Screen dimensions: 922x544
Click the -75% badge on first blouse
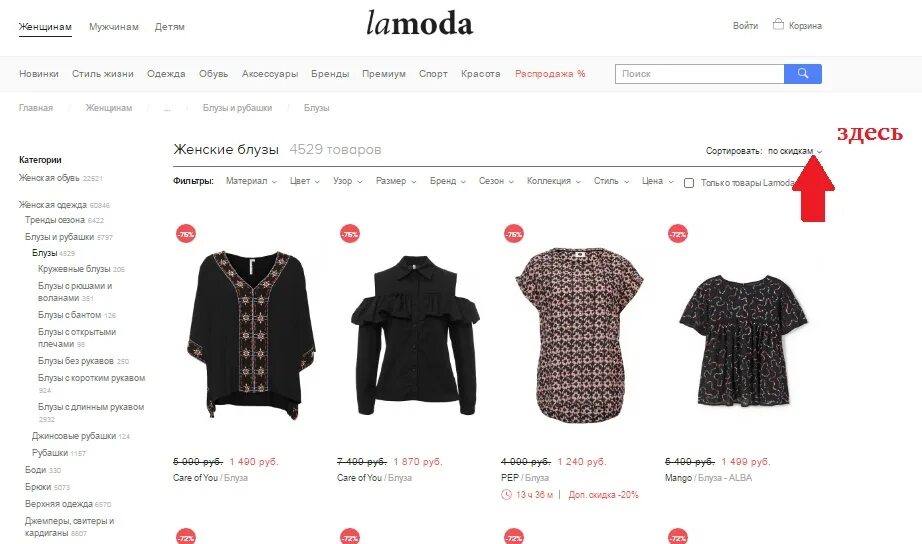(x=186, y=234)
